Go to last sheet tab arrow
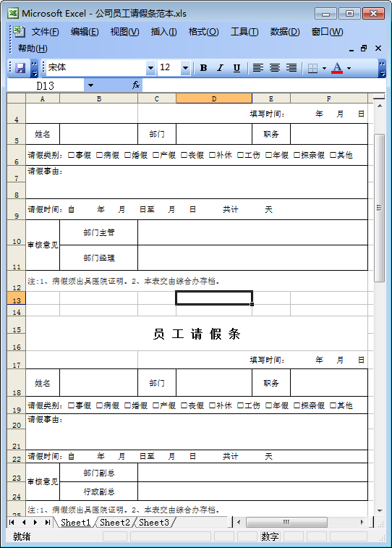 tap(47, 522)
